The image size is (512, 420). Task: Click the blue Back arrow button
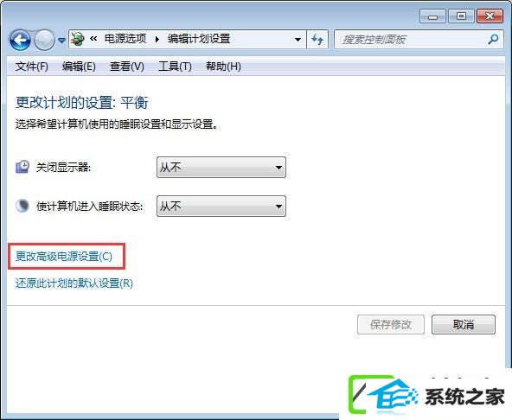[x=20, y=40]
